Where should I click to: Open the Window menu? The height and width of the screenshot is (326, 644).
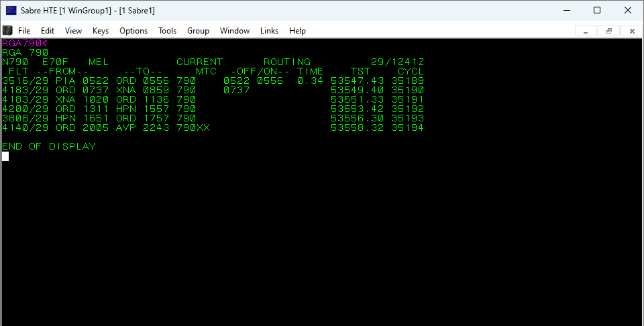coord(235,31)
